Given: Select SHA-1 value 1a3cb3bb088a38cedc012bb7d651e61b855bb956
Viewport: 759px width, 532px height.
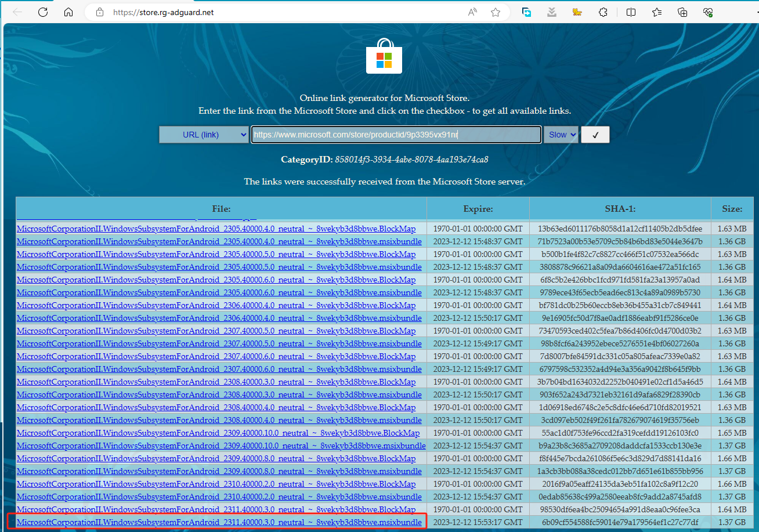Looking at the screenshot, I should pos(620,471).
